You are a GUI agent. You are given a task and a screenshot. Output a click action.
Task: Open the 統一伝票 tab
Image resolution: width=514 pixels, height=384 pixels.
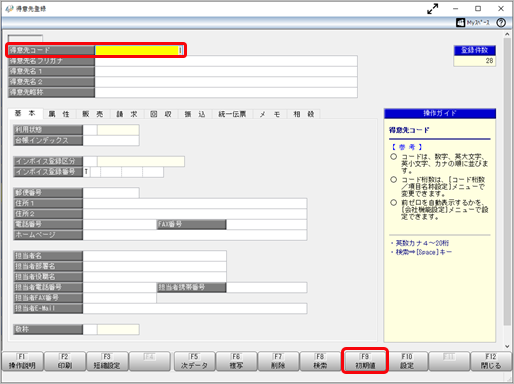point(232,114)
